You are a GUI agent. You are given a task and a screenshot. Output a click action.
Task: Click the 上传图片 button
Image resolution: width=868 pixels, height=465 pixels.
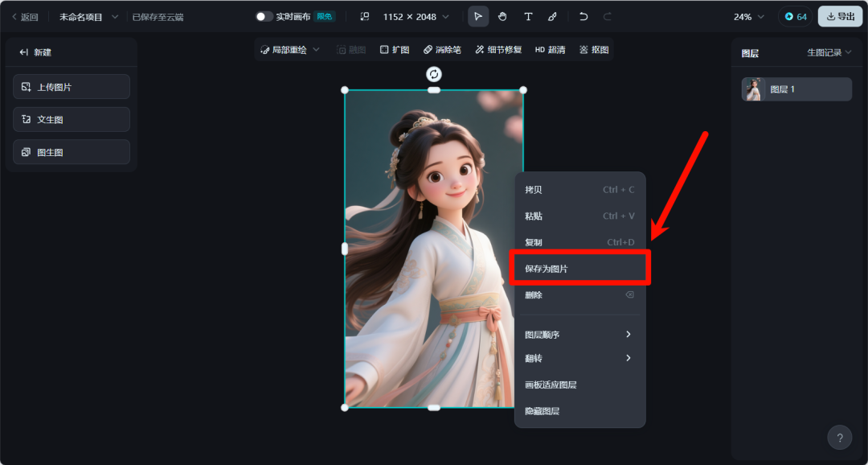point(72,87)
